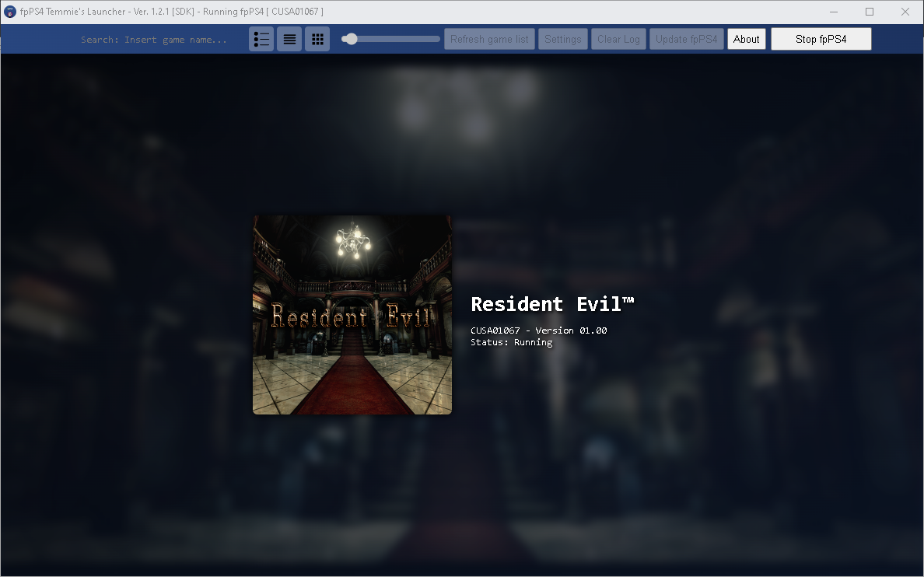
Task: Stop the running fpPS4 emulator
Action: [821, 38]
